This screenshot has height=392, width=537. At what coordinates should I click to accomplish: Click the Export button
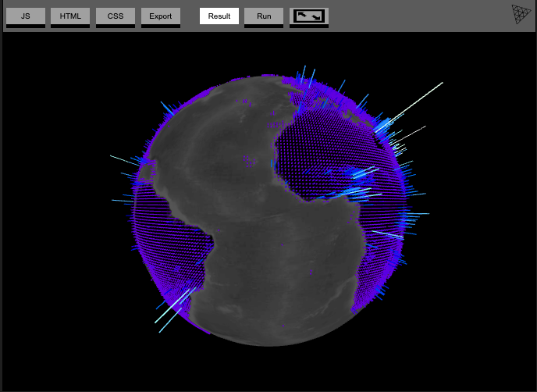[x=161, y=16]
